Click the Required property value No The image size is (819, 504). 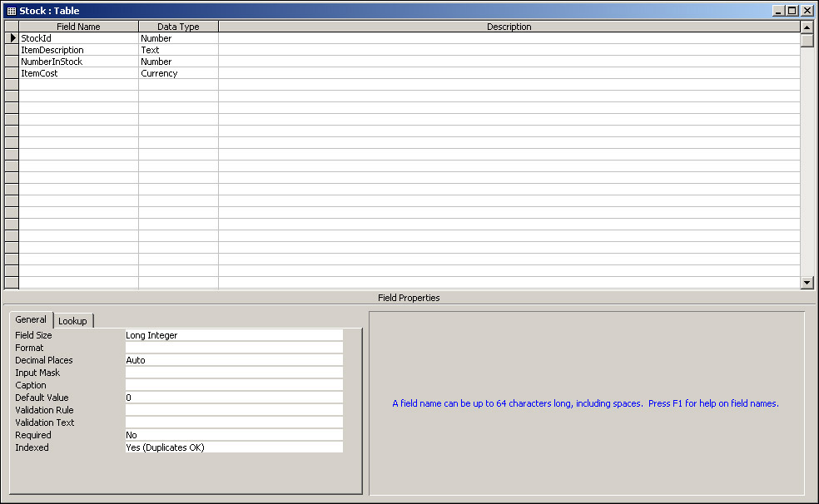[x=233, y=435]
